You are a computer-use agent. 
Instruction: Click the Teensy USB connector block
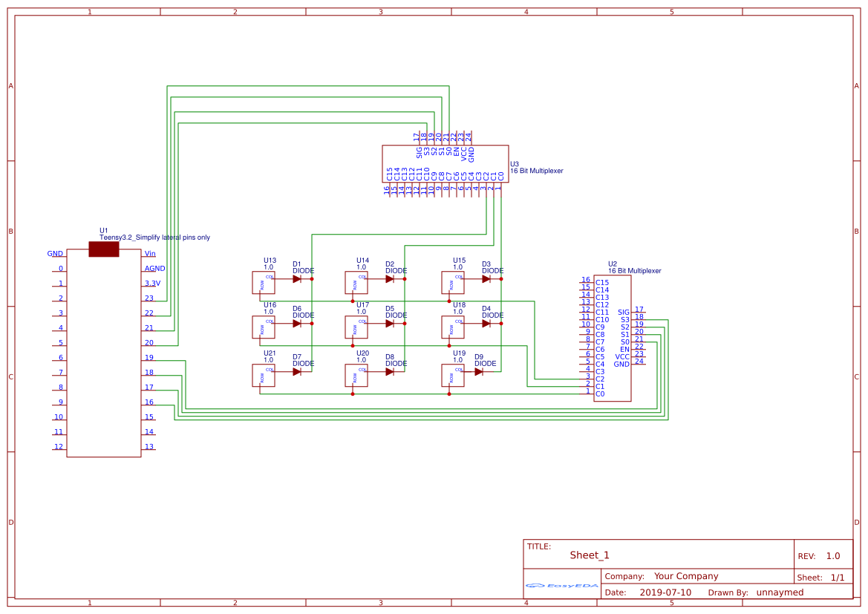click(104, 249)
